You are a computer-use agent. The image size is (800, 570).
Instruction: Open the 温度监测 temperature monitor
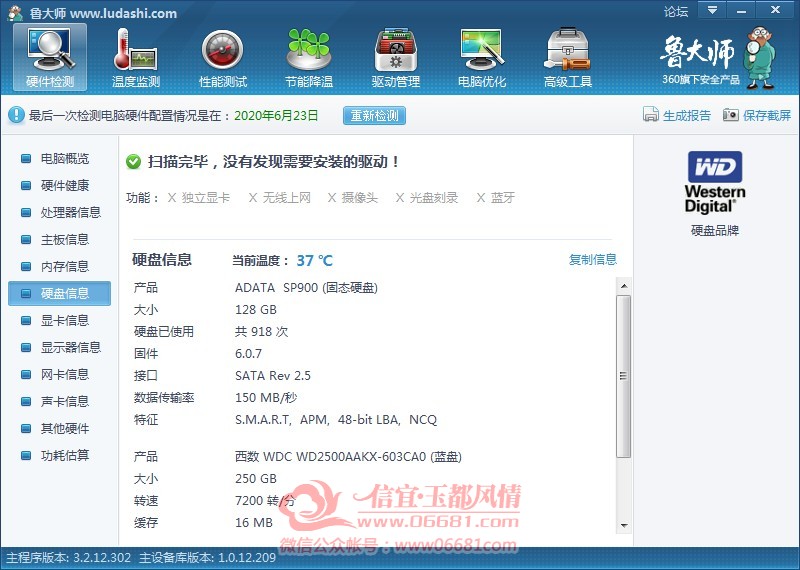coord(136,57)
